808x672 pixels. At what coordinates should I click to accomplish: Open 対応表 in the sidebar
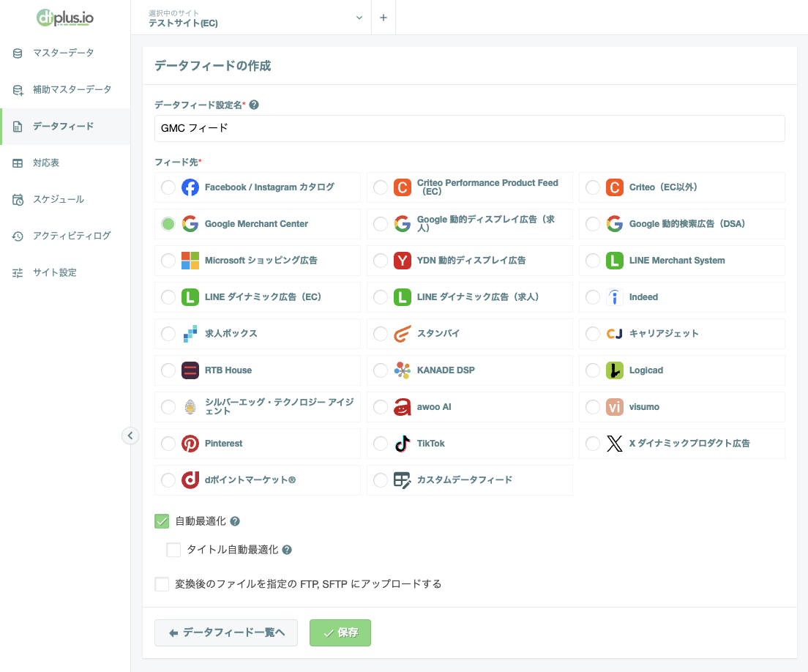[x=65, y=163]
